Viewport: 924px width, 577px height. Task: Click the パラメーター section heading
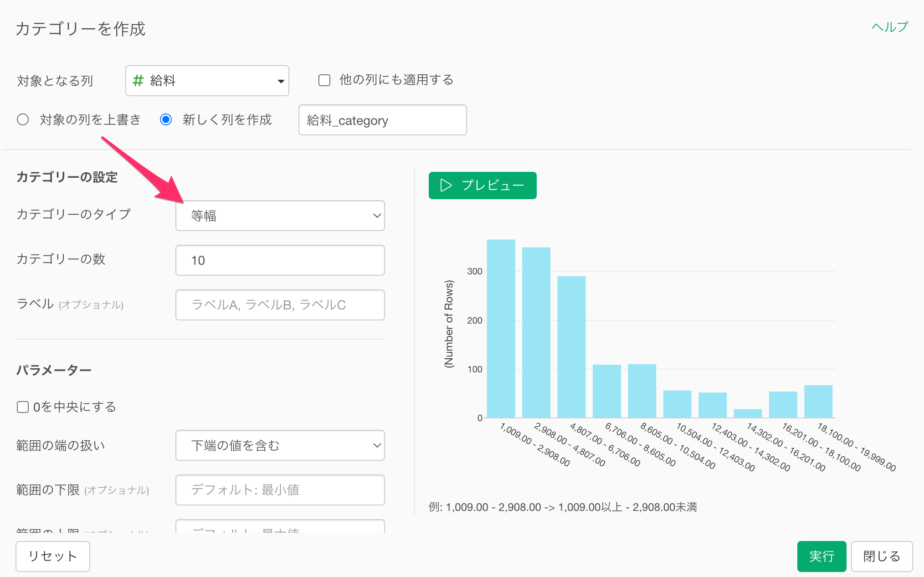pos(54,370)
